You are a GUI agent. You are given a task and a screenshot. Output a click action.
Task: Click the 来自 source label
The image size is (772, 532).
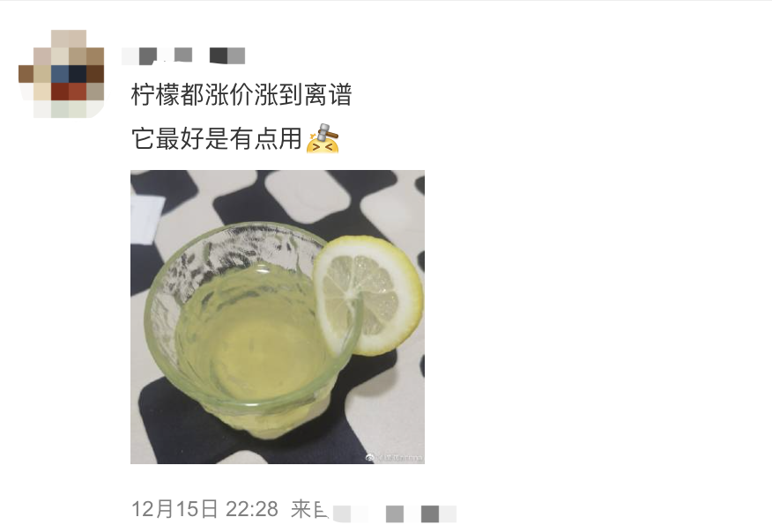[309, 509]
